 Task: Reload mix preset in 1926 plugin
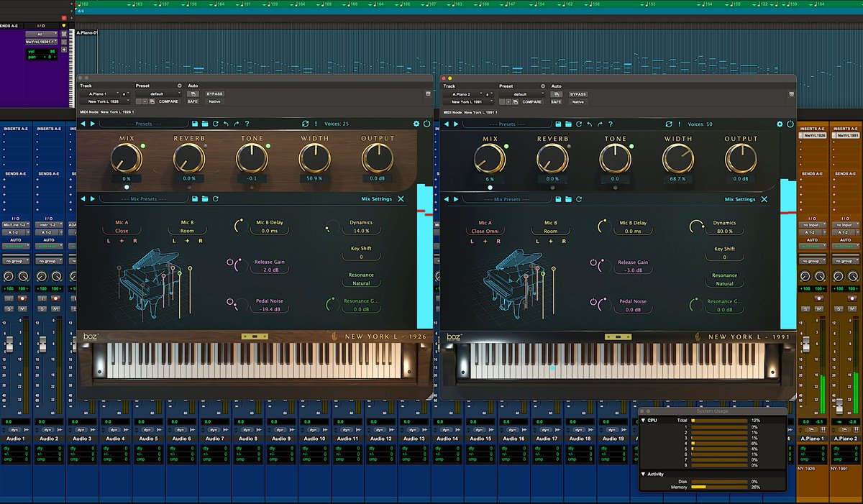tap(216, 198)
